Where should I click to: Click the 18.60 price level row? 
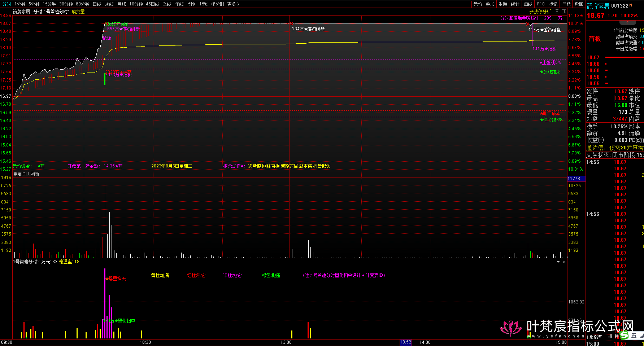(x=593, y=70)
